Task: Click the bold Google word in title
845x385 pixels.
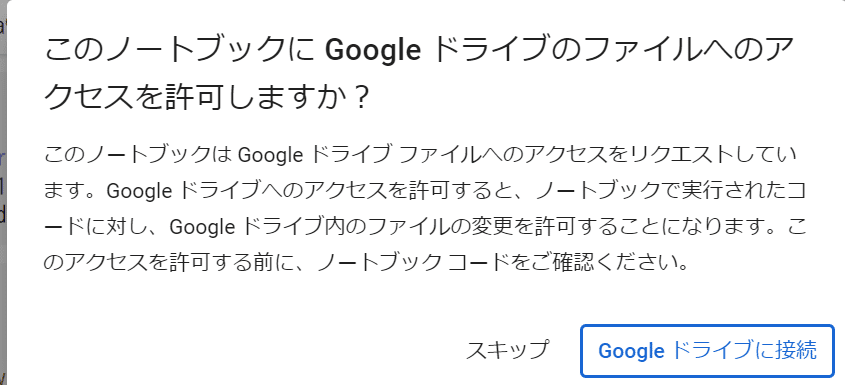Action: [x=373, y=51]
